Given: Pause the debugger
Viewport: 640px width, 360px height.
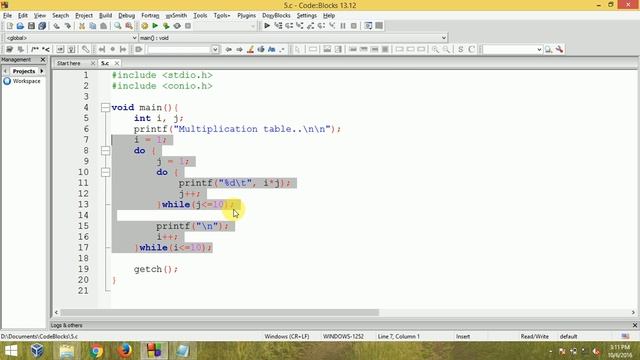Looking at the screenshot, I should coord(343,26).
